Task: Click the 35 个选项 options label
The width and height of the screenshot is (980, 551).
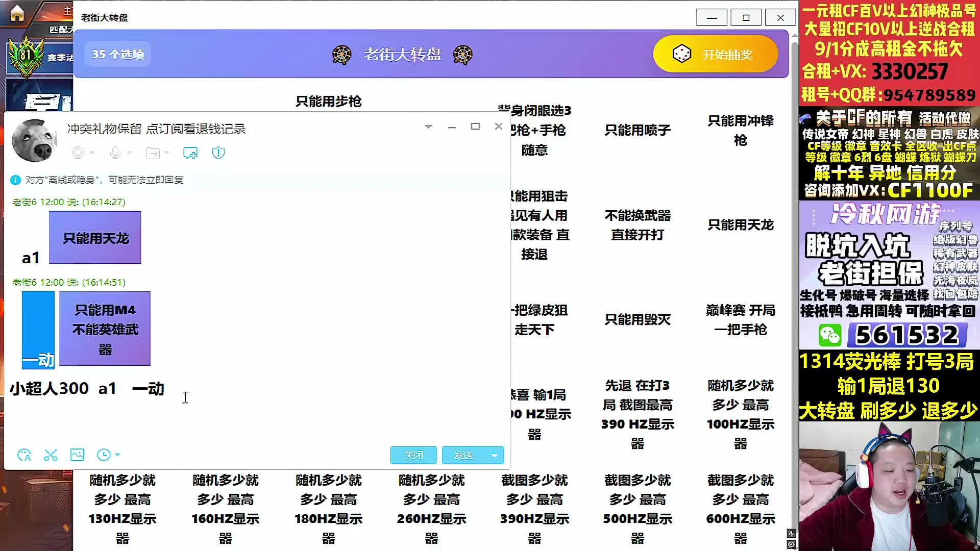Action: coord(118,54)
